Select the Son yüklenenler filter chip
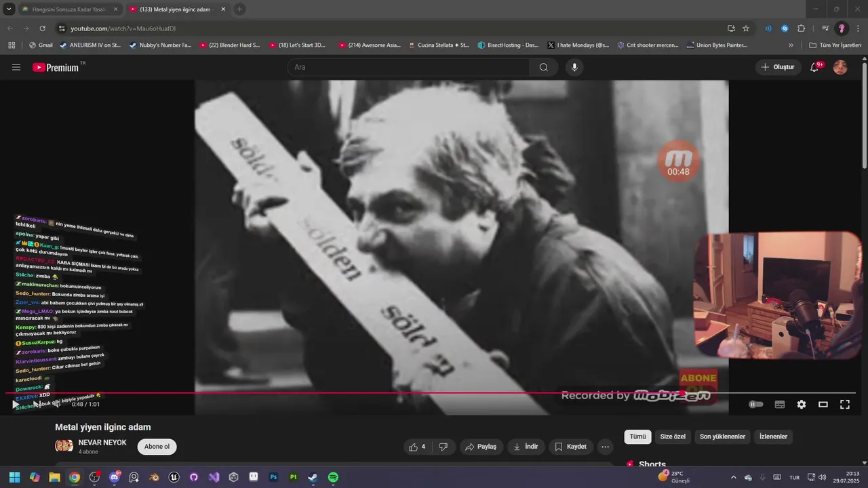Screen dimensions: 868x488 pos(722,436)
